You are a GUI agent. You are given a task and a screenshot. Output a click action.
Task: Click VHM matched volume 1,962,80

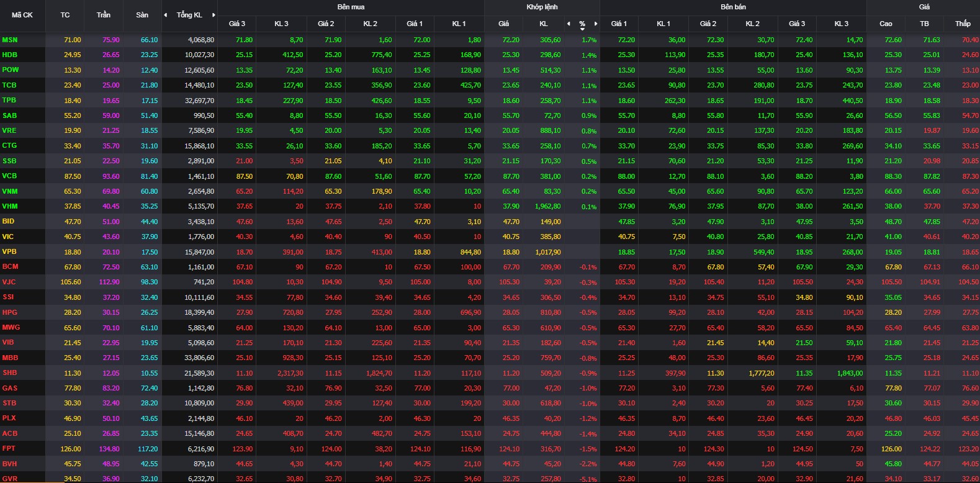click(x=547, y=207)
